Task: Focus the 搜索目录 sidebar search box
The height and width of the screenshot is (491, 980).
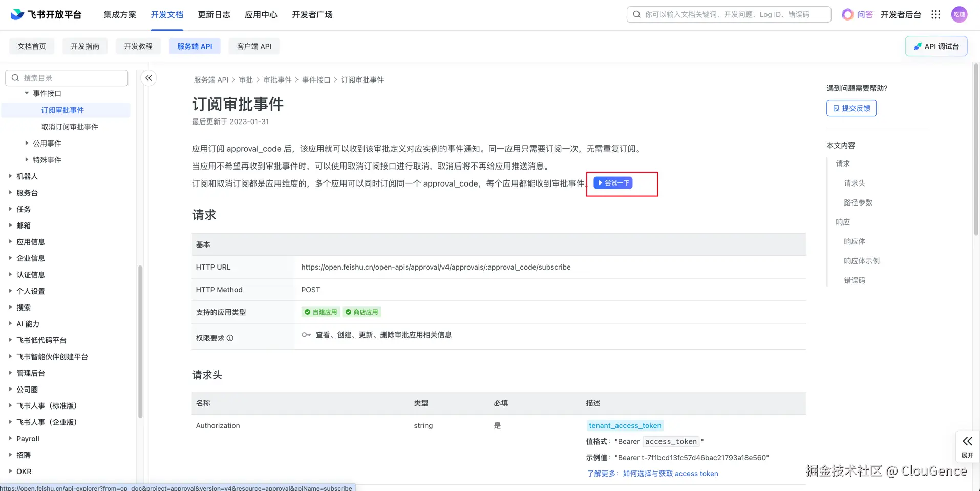Action: tap(67, 78)
